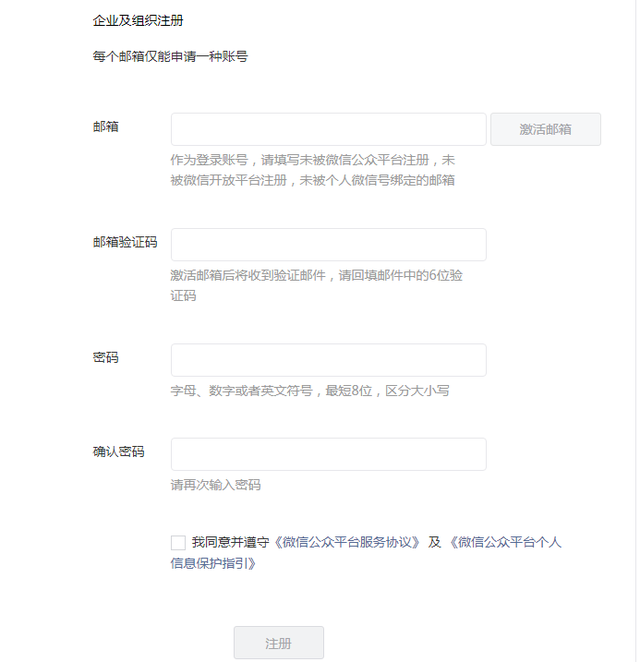Click the 邮箱 field label
640x662 pixels.
tap(105, 127)
